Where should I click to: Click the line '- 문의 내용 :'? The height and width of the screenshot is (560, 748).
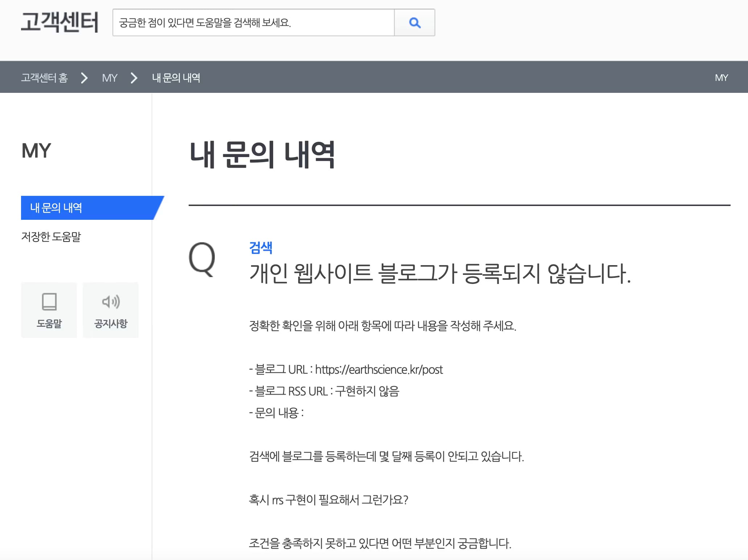[276, 413]
